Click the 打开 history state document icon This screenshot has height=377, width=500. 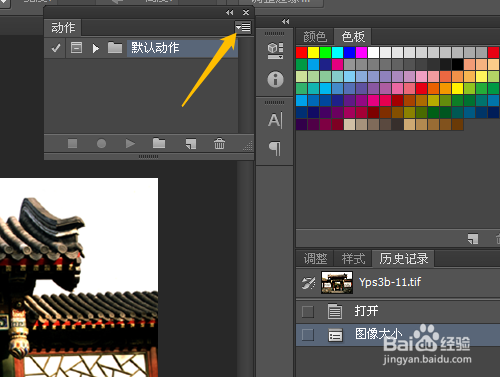pyautogui.click(x=335, y=311)
